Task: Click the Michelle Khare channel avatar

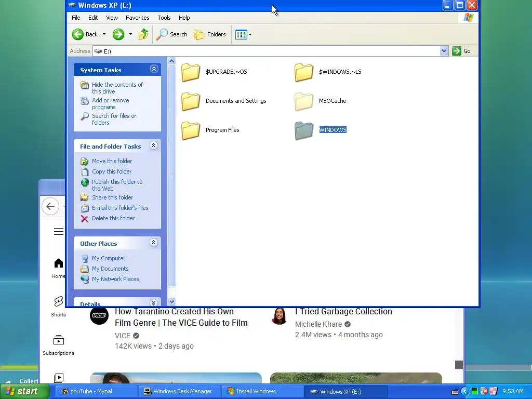Action: [280, 316]
